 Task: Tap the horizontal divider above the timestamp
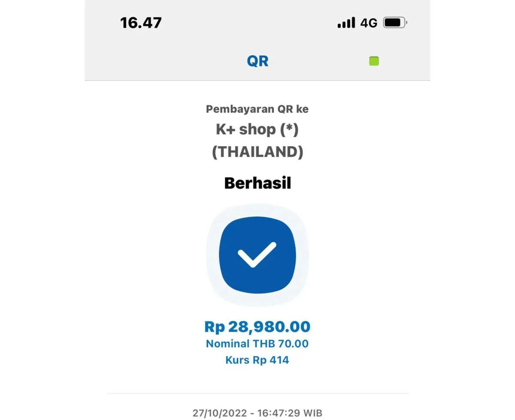(x=257, y=393)
